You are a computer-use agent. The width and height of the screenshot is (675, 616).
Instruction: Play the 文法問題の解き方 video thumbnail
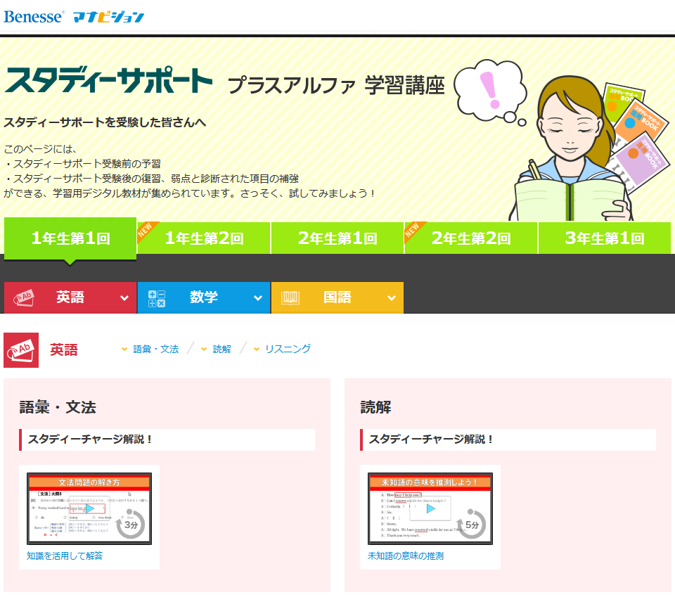(x=89, y=508)
